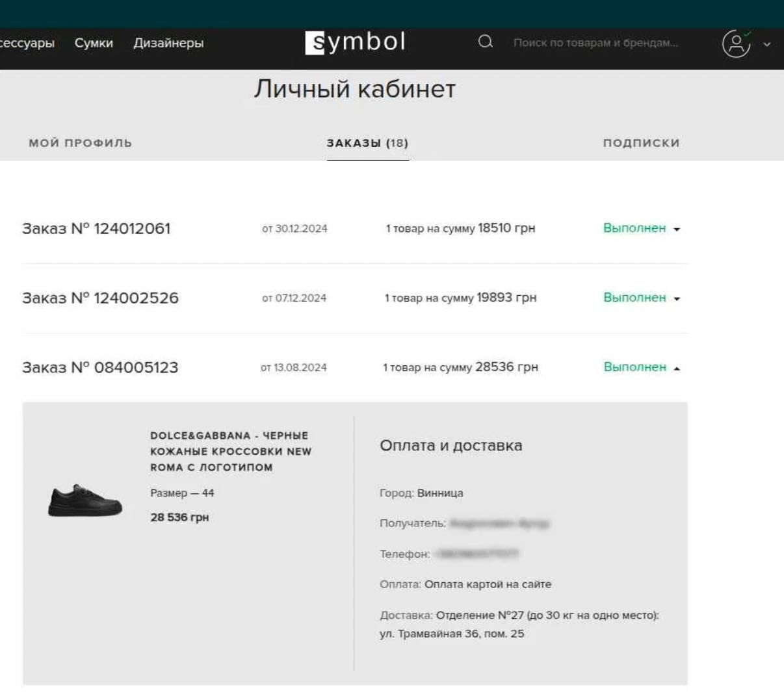Switch to the Подписки tab

click(641, 143)
